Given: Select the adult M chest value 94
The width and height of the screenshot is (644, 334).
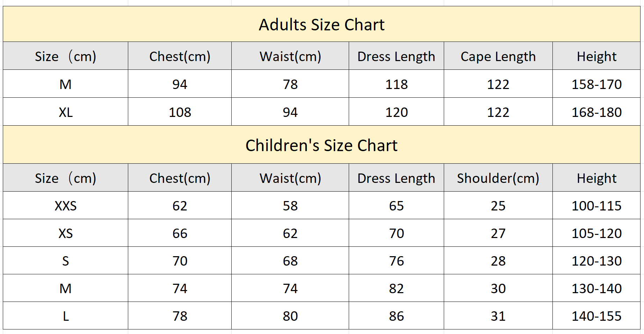Looking at the screenshot, I should coord(180,84).
